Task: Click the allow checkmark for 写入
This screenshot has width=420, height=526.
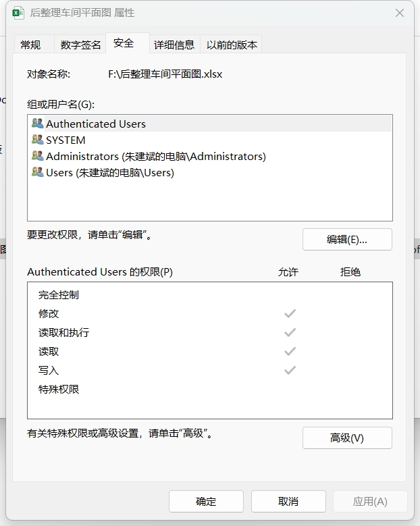Action: [x=290, y=370]
